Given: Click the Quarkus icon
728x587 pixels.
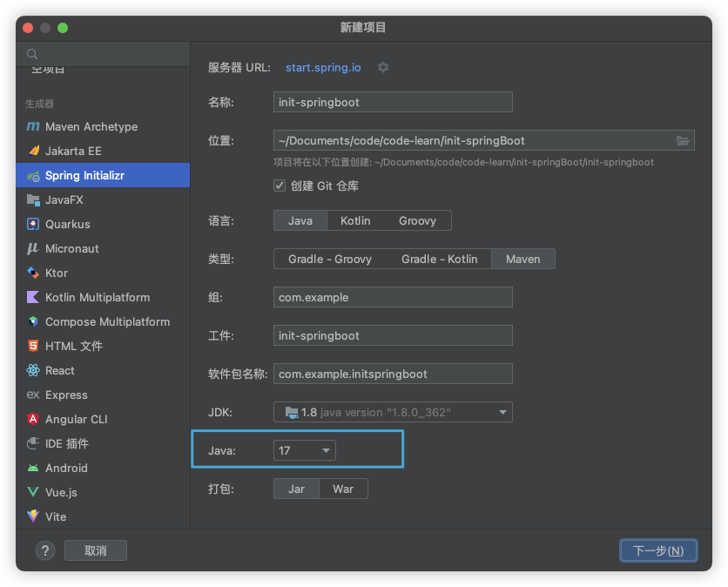Looking at the screenshot, I should (x=33, y=225).
